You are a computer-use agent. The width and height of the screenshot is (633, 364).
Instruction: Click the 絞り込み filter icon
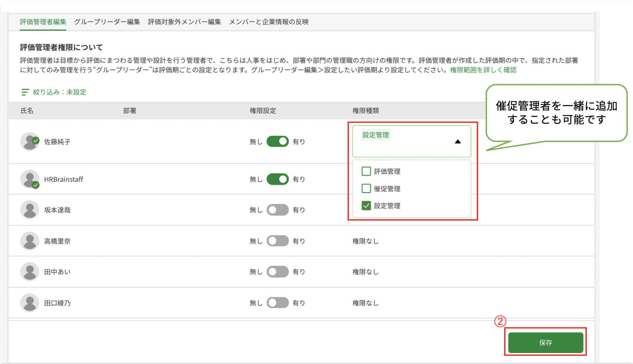tap(25, 92)
